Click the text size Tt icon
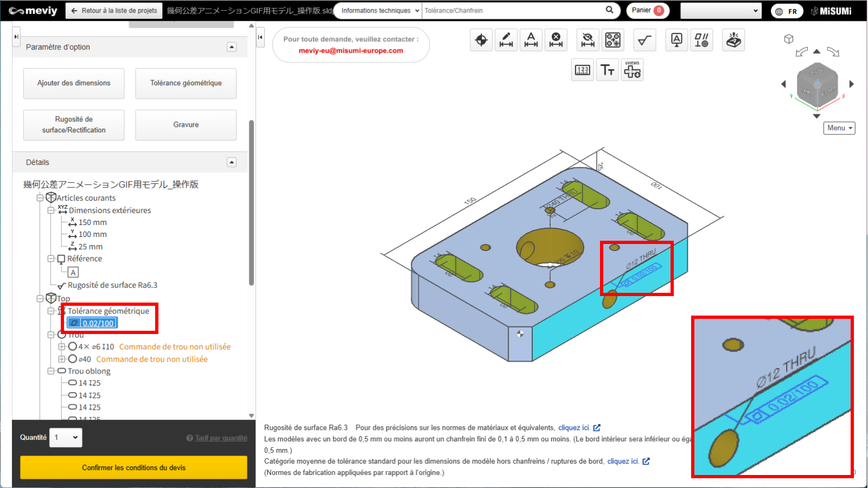 click(x=607, y=70)
